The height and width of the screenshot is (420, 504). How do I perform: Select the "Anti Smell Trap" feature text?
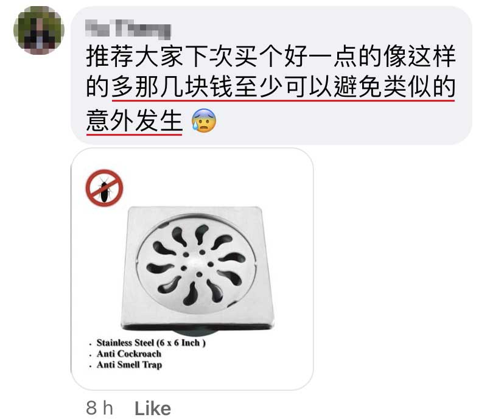[x=129, y=365]
